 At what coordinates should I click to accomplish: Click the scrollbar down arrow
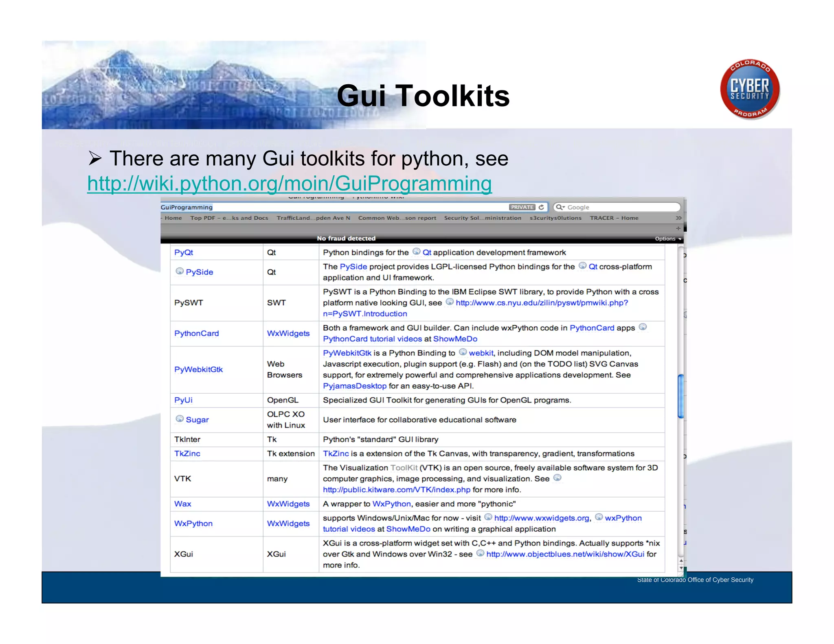681,568
